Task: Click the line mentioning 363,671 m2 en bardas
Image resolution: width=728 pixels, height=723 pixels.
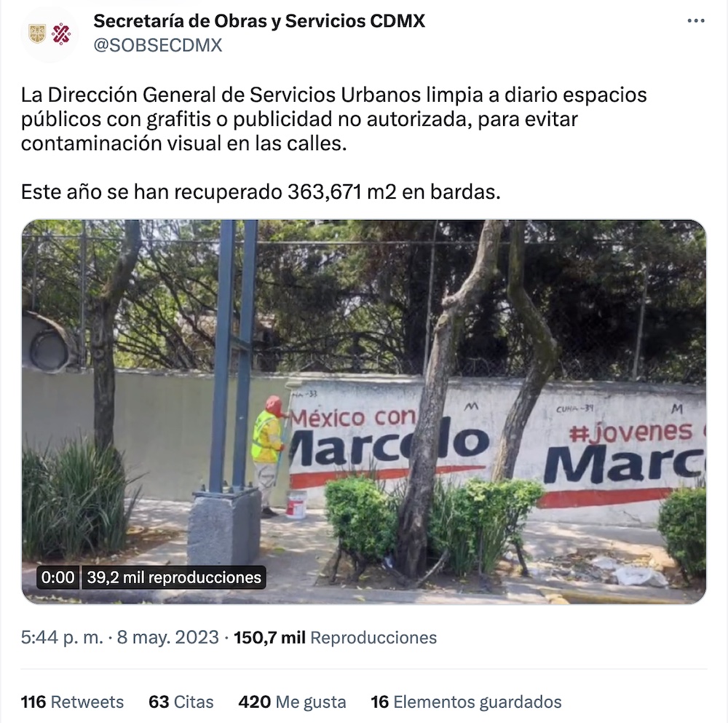Action: [x=261, y=191]
